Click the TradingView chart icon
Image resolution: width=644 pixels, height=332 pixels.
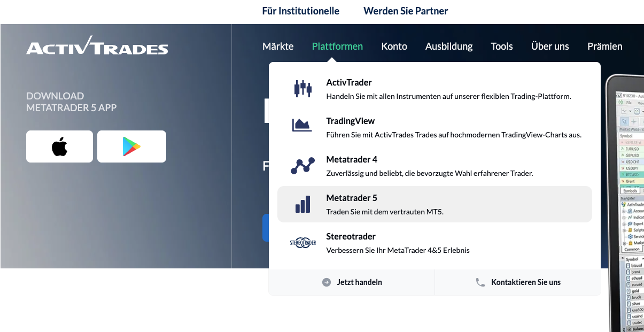pos(302,125)
